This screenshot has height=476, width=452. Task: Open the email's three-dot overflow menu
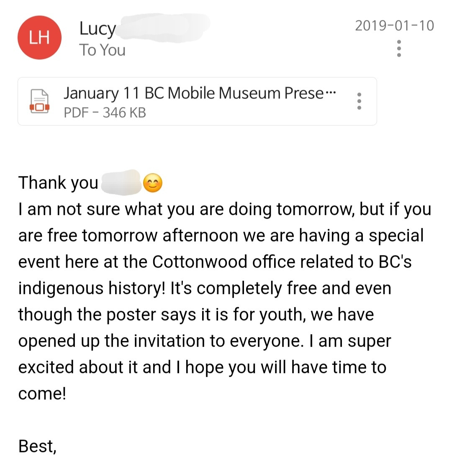[399, 48]
